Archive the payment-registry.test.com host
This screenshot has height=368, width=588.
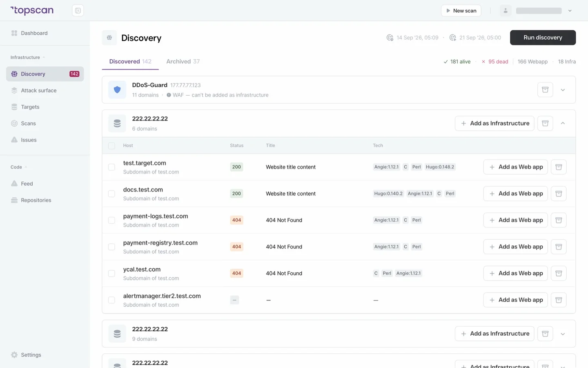(559, 247)
